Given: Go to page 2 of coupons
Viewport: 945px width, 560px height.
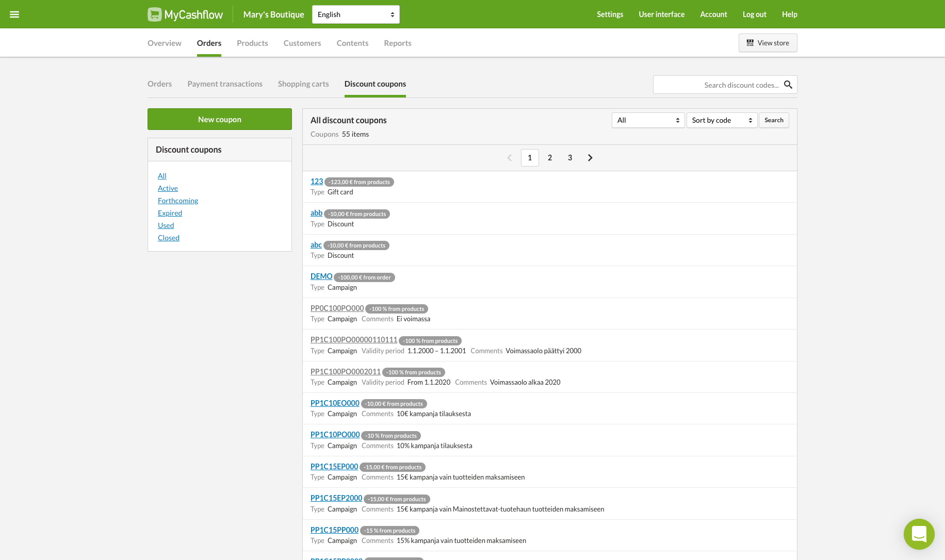Looking at the screenshot, I should tap(550, 158).
